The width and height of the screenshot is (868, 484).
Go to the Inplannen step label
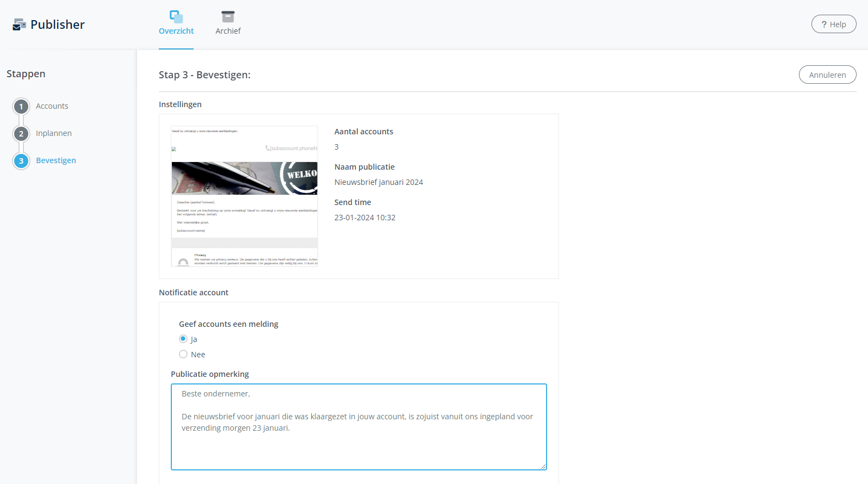[54, 133]
